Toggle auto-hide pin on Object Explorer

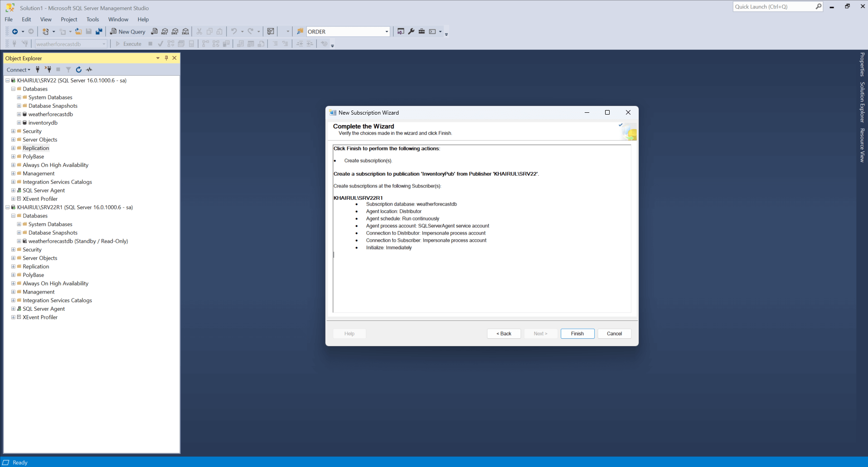(166, 58)
